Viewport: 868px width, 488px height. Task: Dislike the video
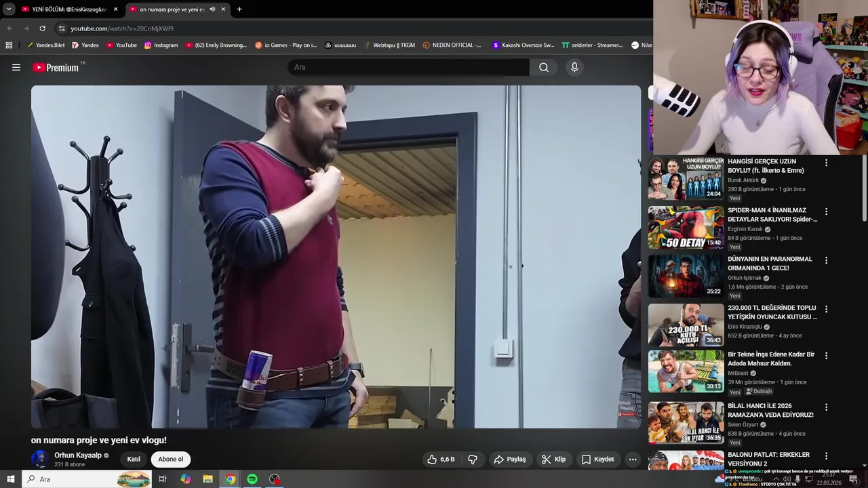[473, 459]
